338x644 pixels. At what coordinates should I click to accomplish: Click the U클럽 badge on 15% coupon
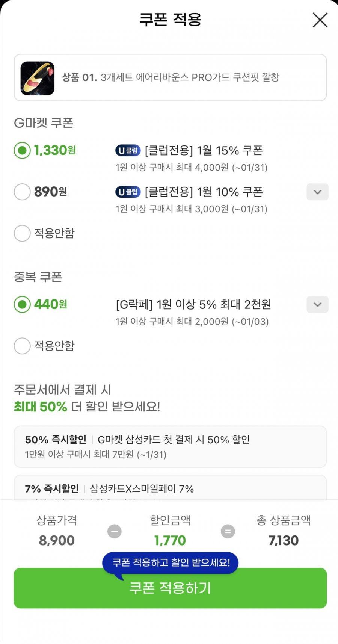[128, 151]
